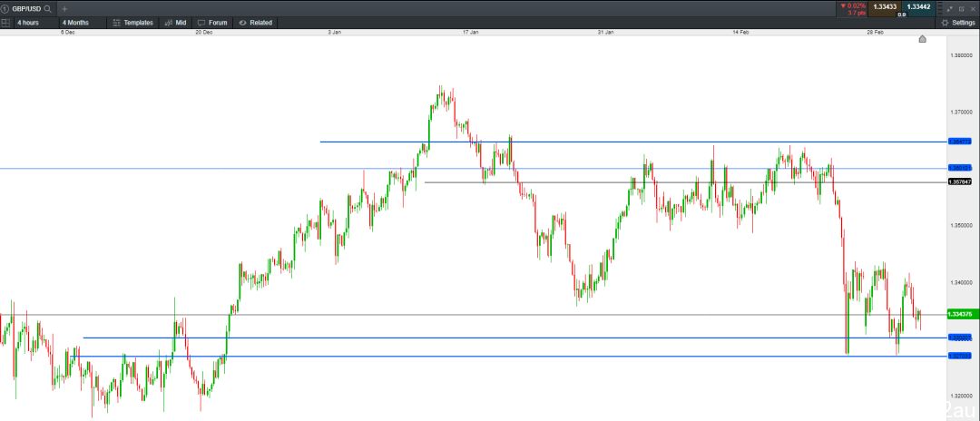Open the chart layout grid icon

point(5,23)
